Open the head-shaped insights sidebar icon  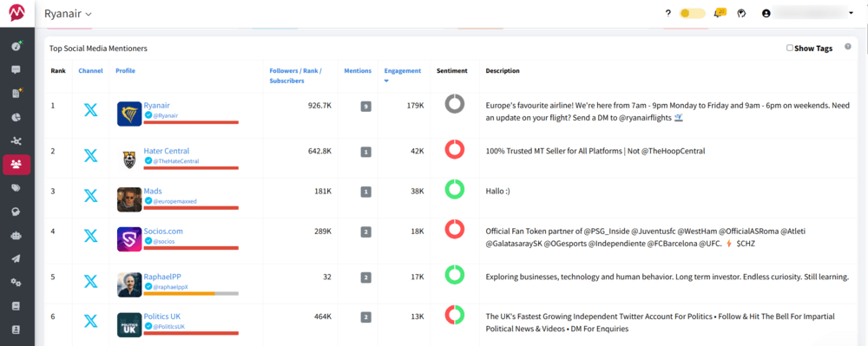pyautogui.click(x=16, y=212)
